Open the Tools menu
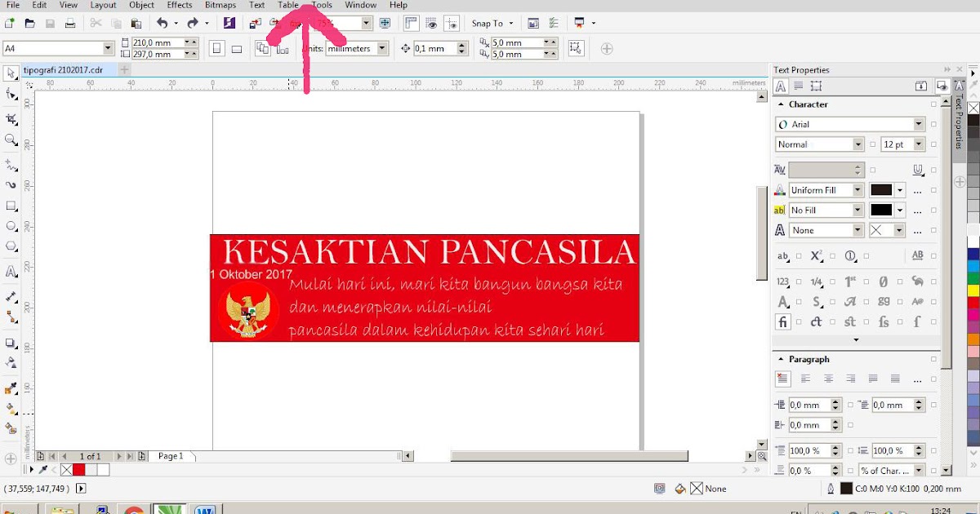Viewport: 980px width, 514px height. click(322, 5)
